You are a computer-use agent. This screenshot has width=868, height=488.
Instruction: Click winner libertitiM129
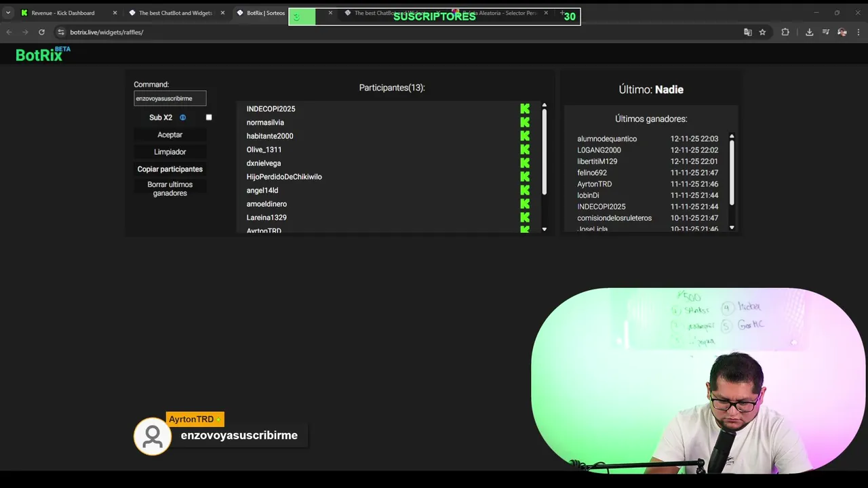(x=597, y=161)
